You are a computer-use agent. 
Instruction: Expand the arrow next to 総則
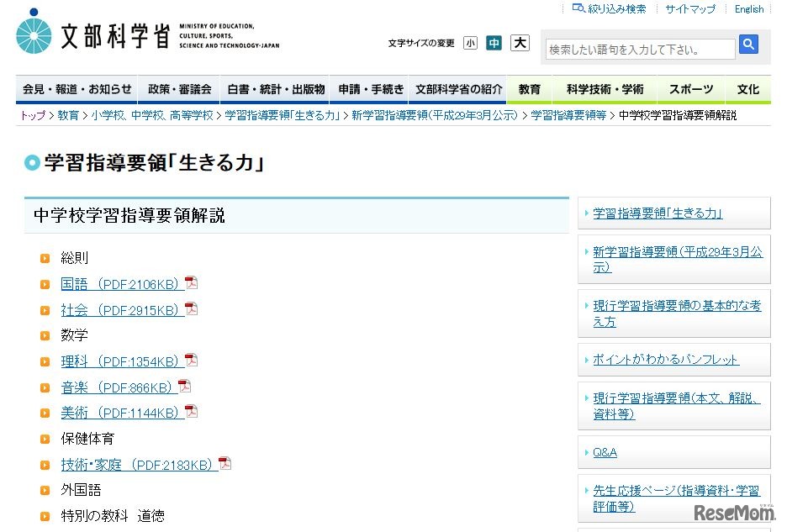coord(45,258)
